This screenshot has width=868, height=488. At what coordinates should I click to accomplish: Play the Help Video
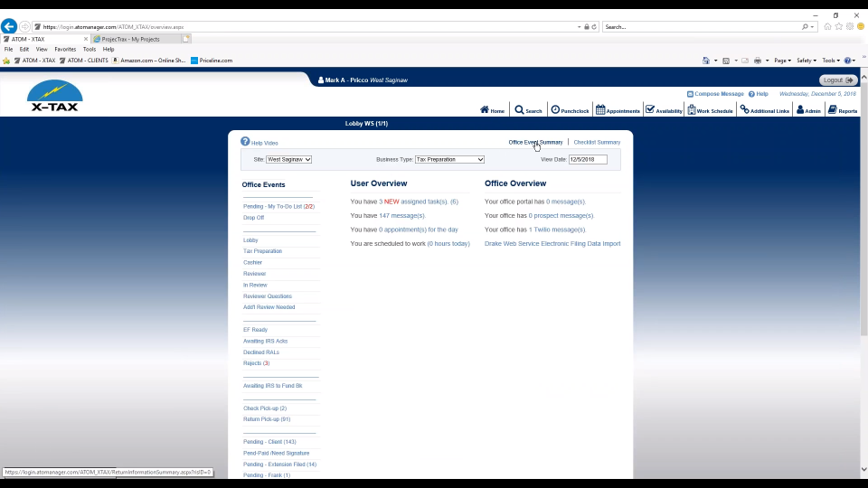(x=259, y=142)
